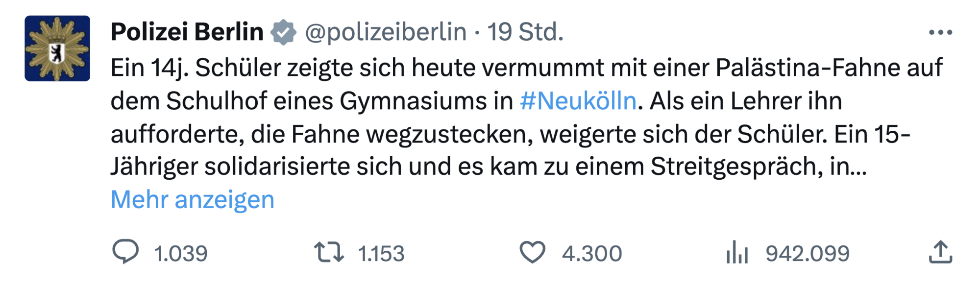Click the like count 4.300
The width and height of the screenshot is (980, 287).
pyautogui.click(x=592, y=254)
